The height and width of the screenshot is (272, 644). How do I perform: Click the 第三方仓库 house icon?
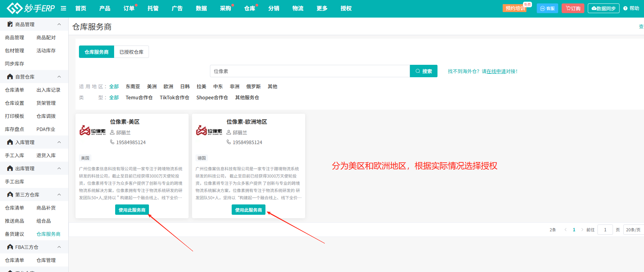pos(10,194)
